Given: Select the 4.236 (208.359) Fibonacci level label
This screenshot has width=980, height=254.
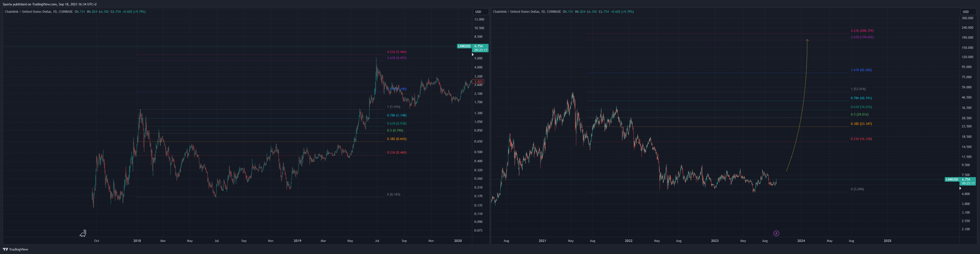Looking at the screenshot, I should (862, 31).
